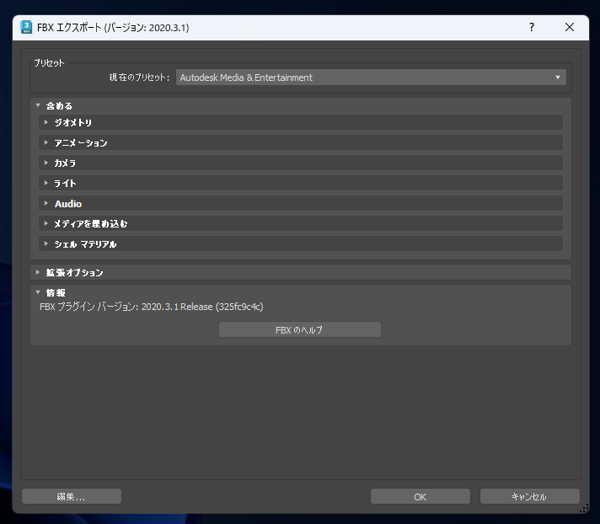Click the resize grip at dialog corner
Viewport: 600px width, 524px height.
(584, 509)
